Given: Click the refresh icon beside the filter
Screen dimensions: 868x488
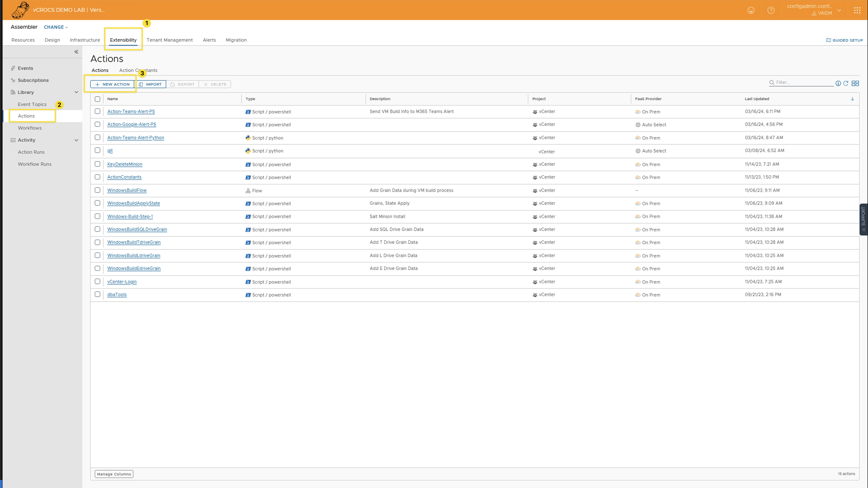Looking at the screenshot, I should [845, 83].
